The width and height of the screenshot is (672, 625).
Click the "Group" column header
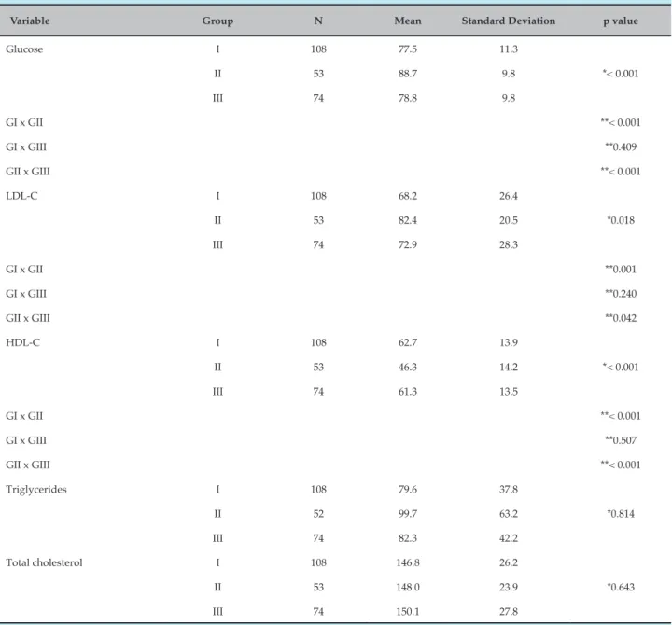coord(217,21)
